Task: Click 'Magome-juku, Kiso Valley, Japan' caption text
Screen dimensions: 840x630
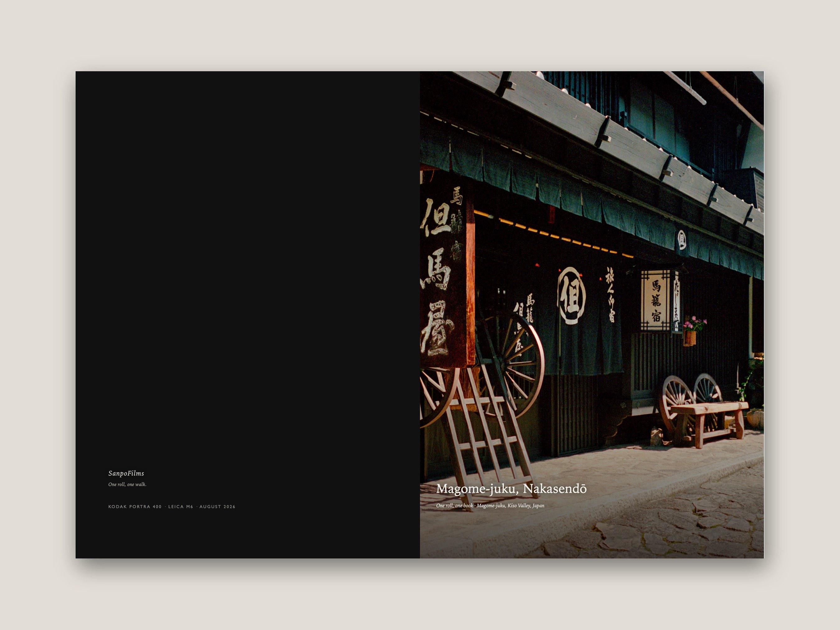Action: click(x=511, y=506)
